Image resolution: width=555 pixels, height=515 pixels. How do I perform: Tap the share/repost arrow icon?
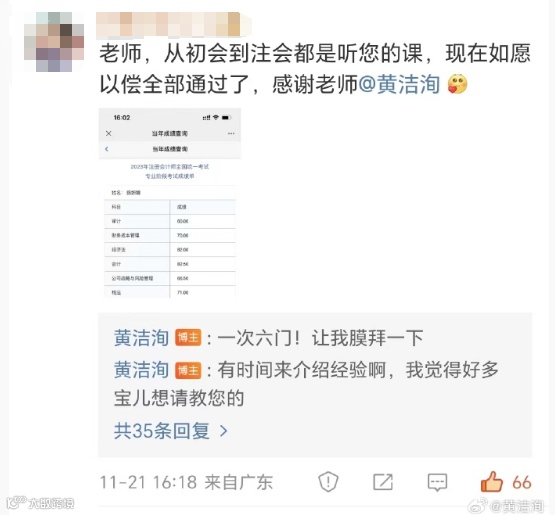coord(383,482)
